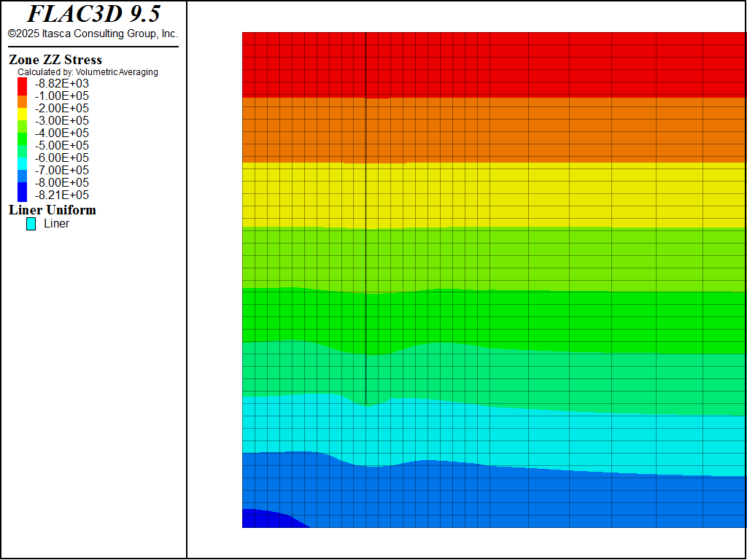Viewport: 747px width, 560px height.
Task: Click the -3.00E+05 legend value
Action: tap(62, 120)
